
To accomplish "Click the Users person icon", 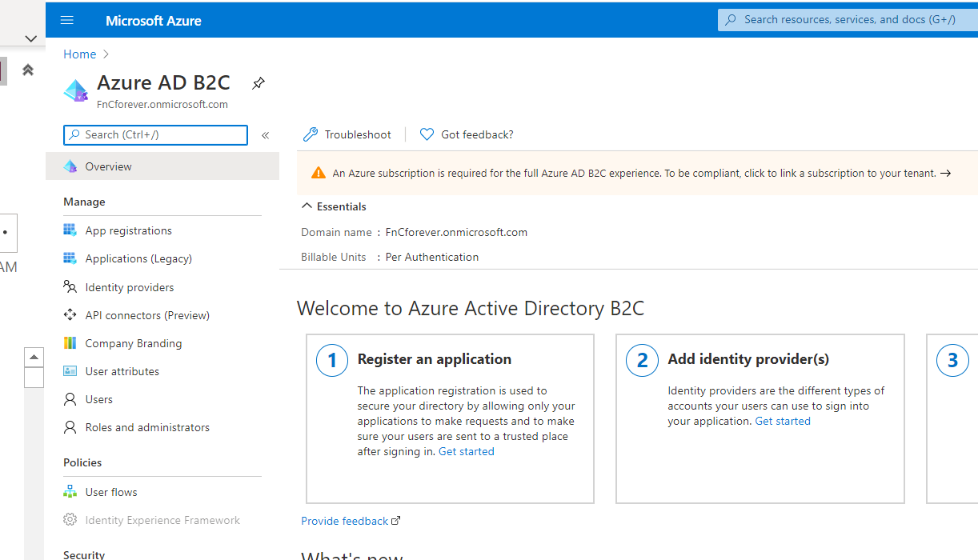I will tap(70, 399).
